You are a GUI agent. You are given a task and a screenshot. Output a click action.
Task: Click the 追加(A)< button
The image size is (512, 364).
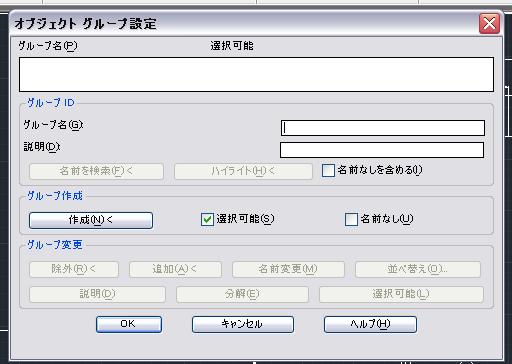pyautogui.click(x=175, y=269)
